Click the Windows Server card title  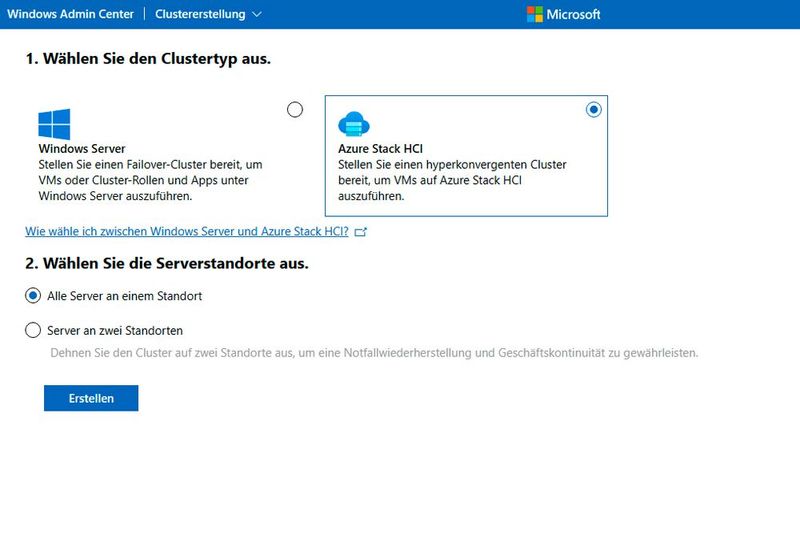pyautogui.click(x=82, y=149)
